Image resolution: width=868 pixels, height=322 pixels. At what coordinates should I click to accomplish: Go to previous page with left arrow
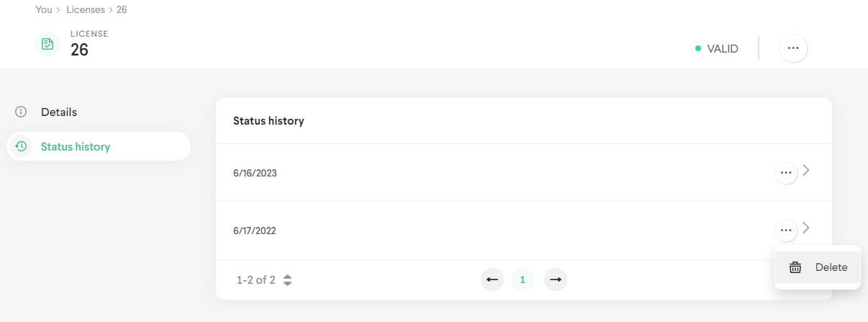click(x=492, y=279)
